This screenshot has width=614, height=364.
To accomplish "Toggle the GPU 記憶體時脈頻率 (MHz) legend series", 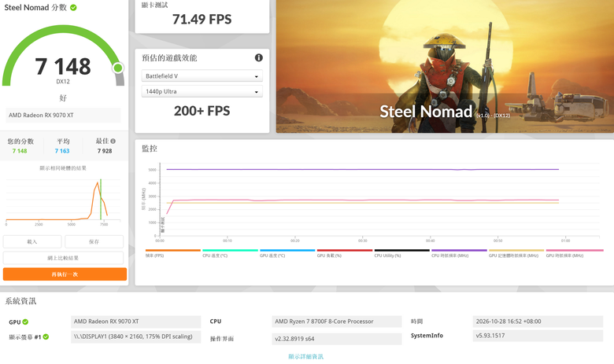I will [x=516, y=253].
